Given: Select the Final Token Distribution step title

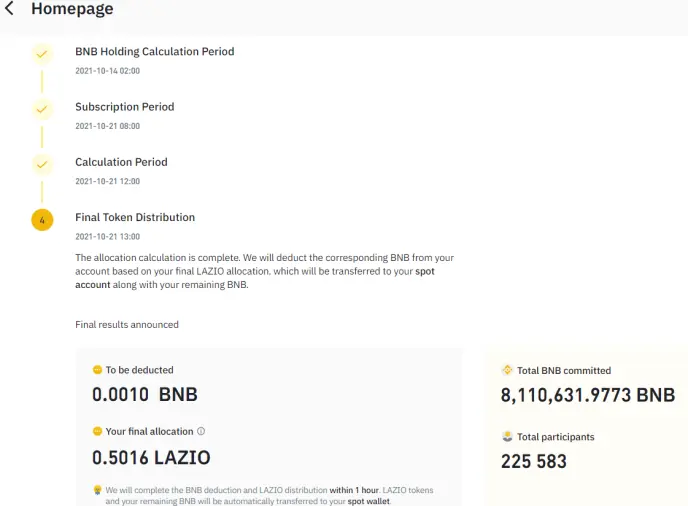Looking at the screenshot, I should [135, 217].
